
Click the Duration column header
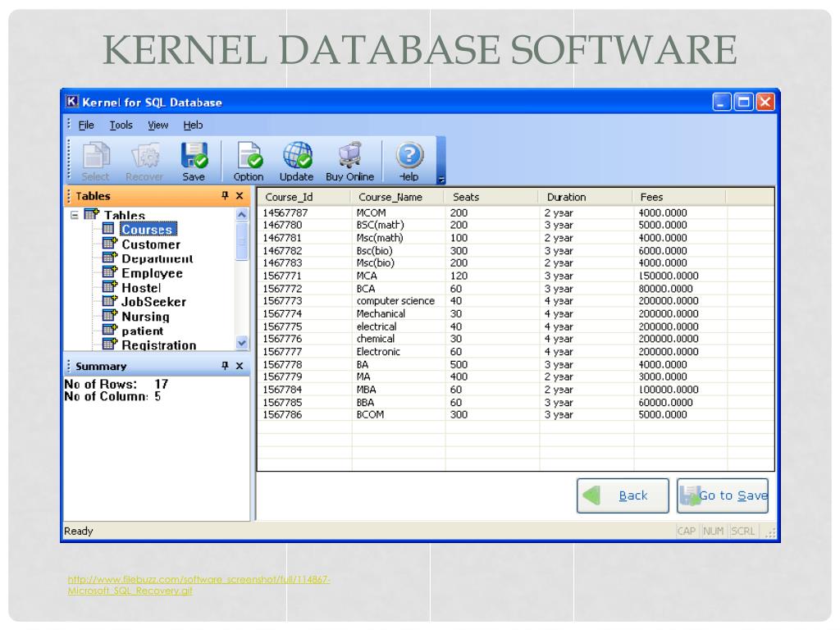coord(585,197)
